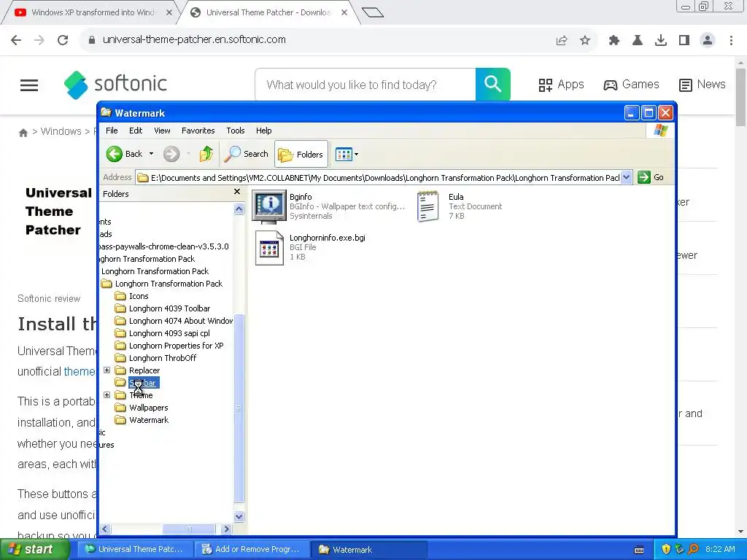Select Longhorn ThrobOff folder
This screenshot has height=560, width=747.
coord(156,358)
